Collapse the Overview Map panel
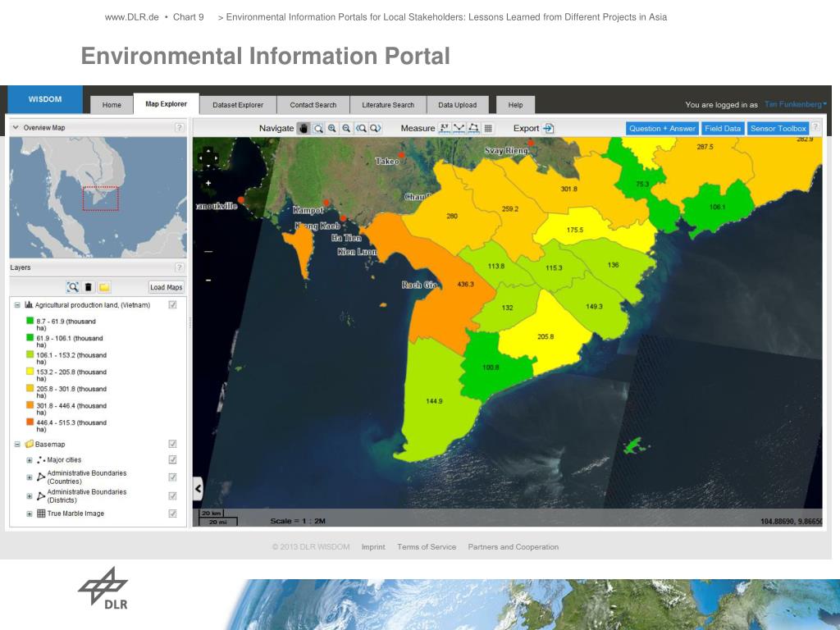840x630 pixels. (x=16, y=127)
